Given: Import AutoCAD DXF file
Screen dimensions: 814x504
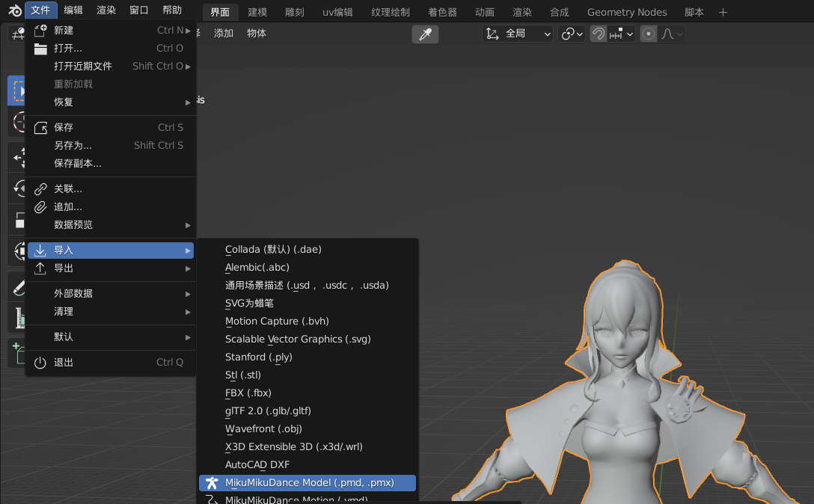Looking at the screenshot, I should [307, 464].
